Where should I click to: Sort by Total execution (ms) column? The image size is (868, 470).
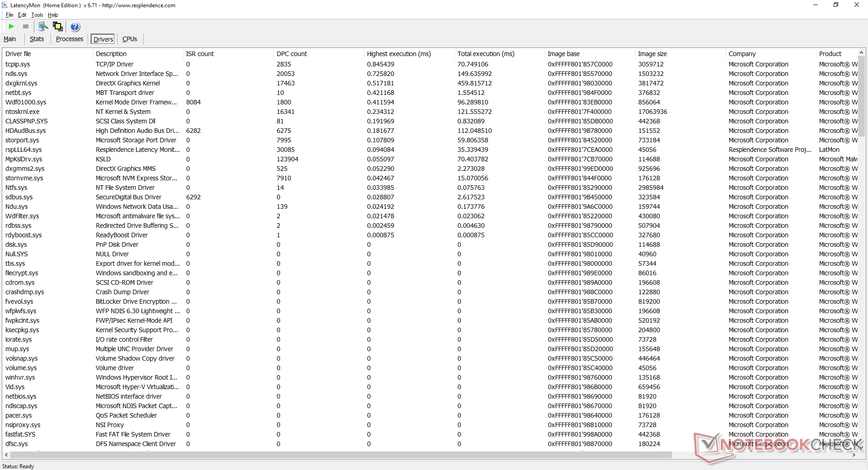tap(499, 54)
